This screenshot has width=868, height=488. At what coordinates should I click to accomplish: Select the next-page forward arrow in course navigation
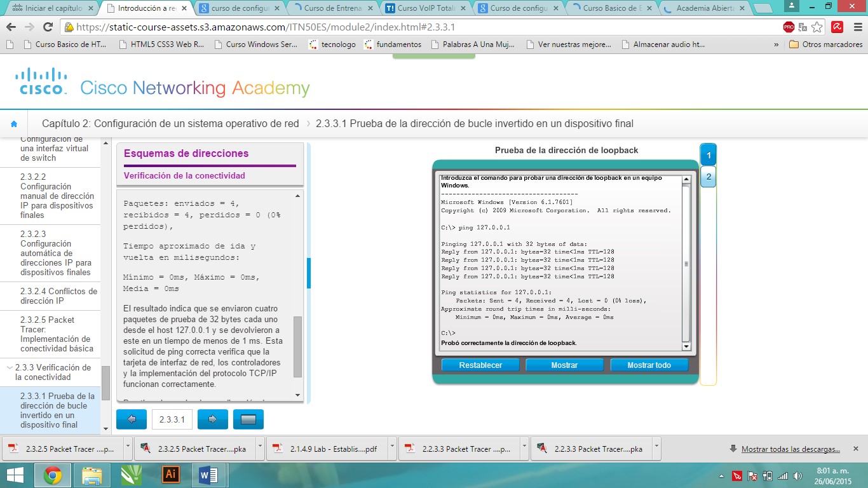pos(212,419)
